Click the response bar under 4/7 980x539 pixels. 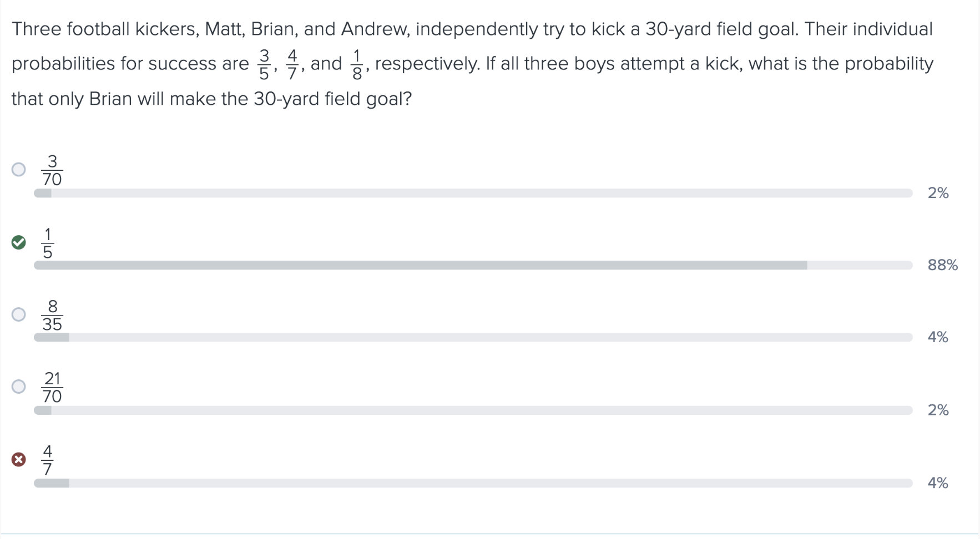[x=473, y=483]
